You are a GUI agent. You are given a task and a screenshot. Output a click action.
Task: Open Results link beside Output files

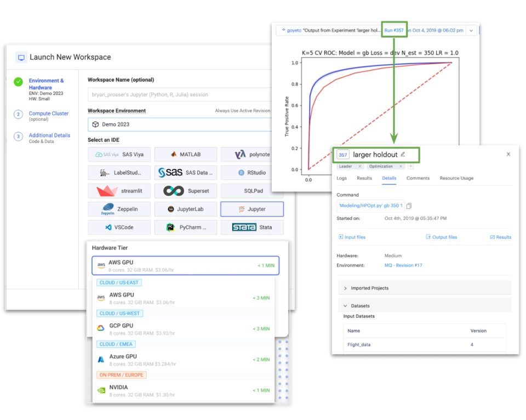[x=500, y=237]
